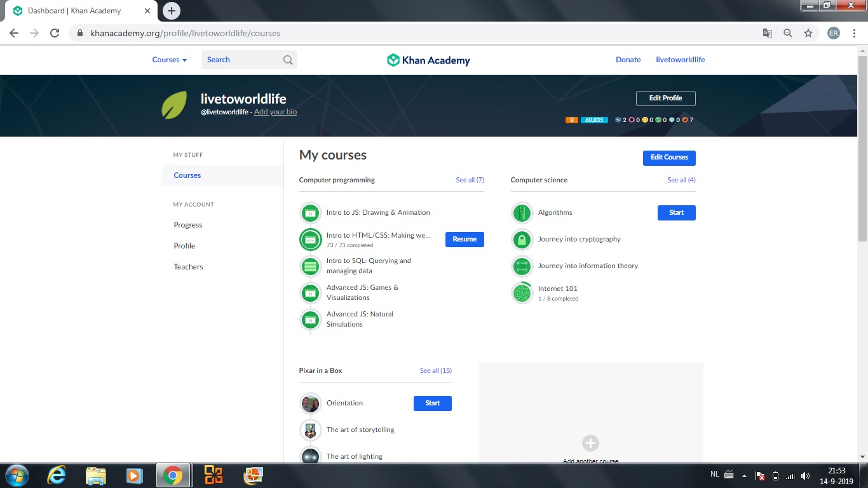Reload the page with the refresh icon

click(55, 33)
